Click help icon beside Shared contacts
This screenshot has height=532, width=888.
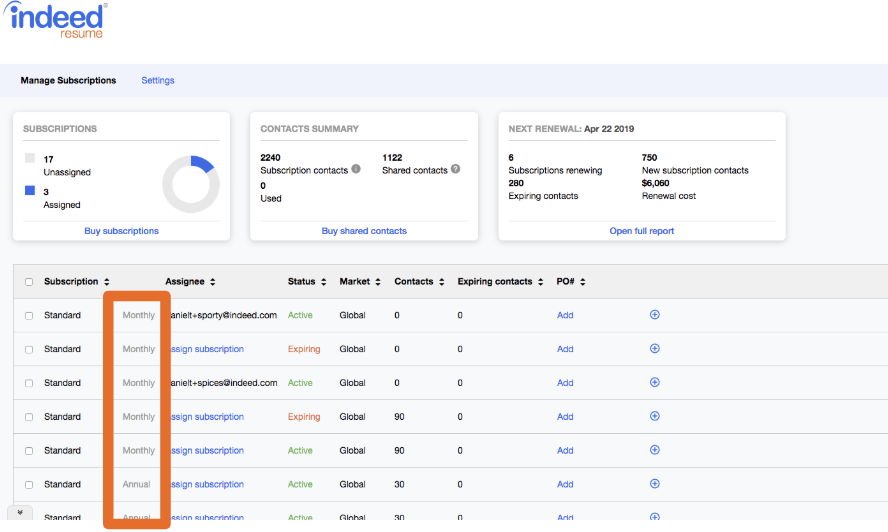coord(455,170)
